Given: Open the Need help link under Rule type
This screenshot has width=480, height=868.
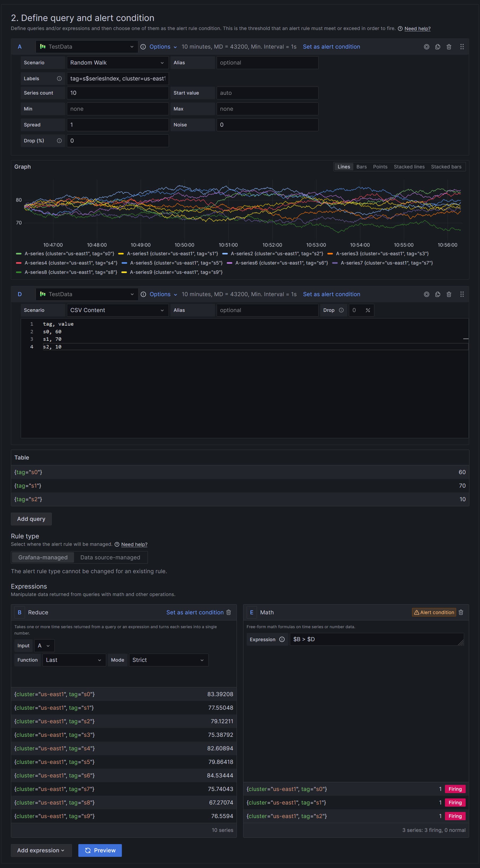Looking at the screenshot, I should coord(134,544).
